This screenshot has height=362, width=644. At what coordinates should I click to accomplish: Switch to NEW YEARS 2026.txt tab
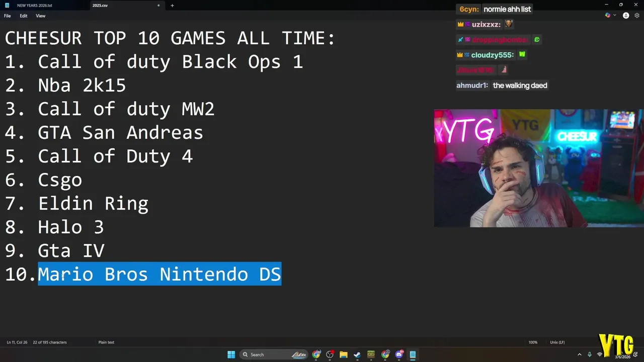[35, 6]
